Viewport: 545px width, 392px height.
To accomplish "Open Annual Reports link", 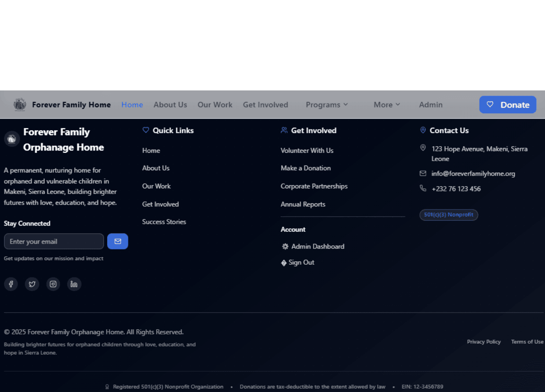I will click(x=303, y=204).
